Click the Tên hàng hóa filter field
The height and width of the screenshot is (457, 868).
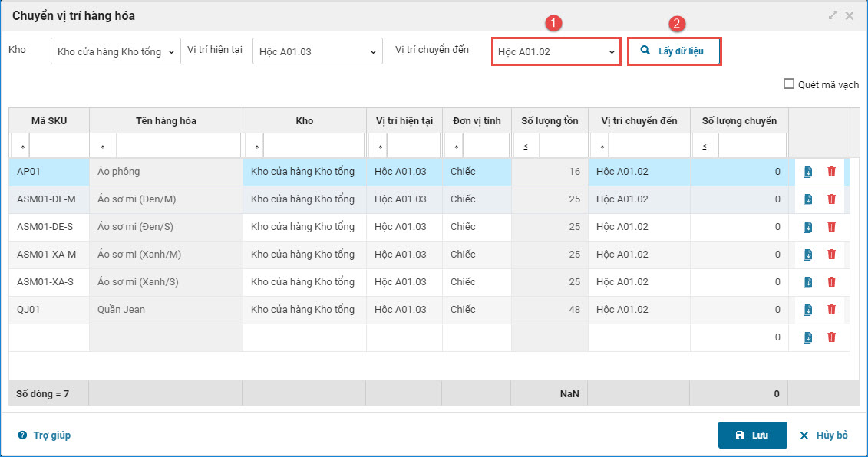178,146
